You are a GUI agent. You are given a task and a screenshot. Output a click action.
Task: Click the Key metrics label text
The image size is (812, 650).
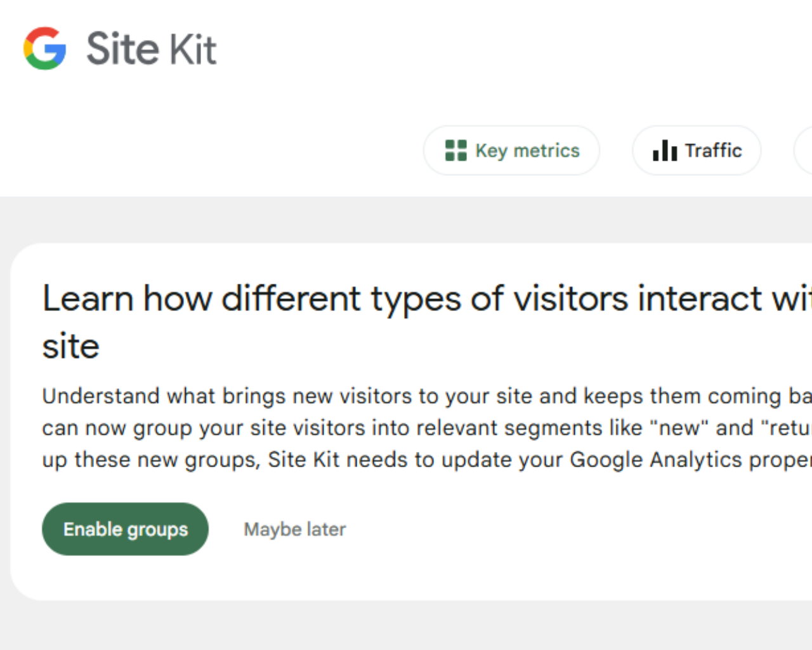(x=527, y=150)
